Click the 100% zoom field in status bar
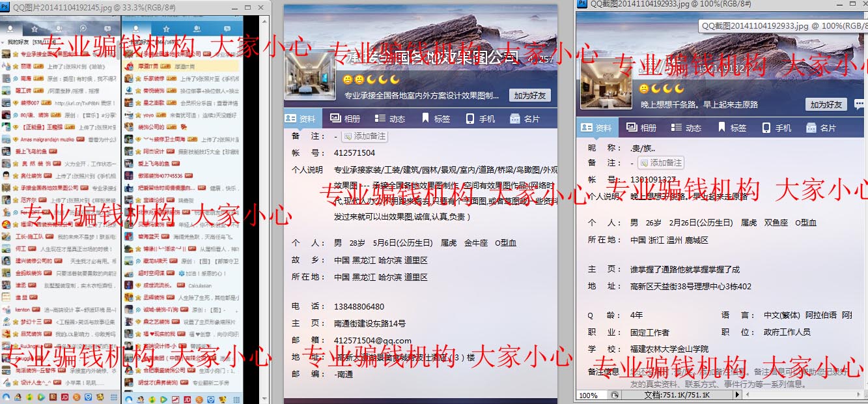Screen dimensions: 868x404 [593, 395]
